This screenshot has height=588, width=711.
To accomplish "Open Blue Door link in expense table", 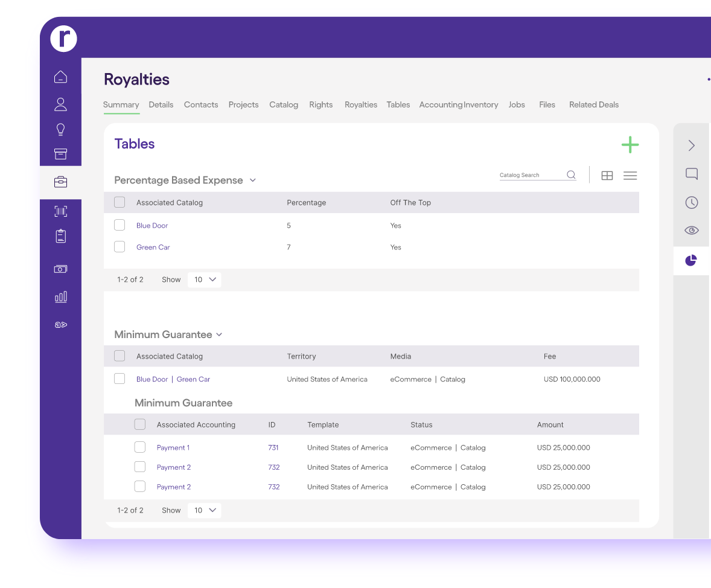I will (152, 226).
